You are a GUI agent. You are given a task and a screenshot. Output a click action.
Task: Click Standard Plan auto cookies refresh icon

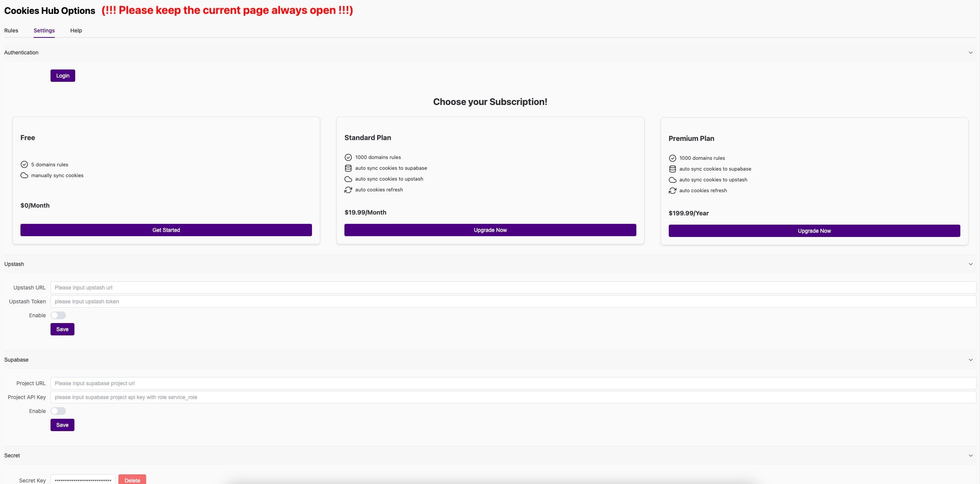[x=348, y=190]
